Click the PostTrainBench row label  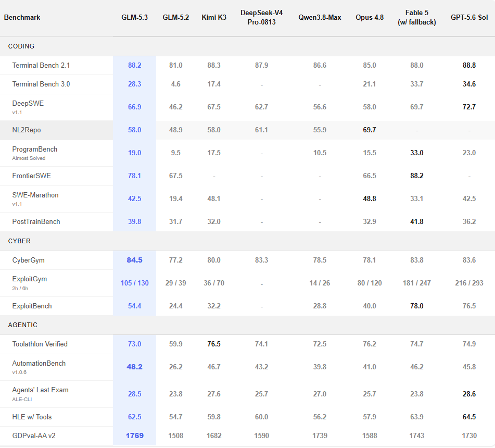pyautogui.click(x=36, y=221)
